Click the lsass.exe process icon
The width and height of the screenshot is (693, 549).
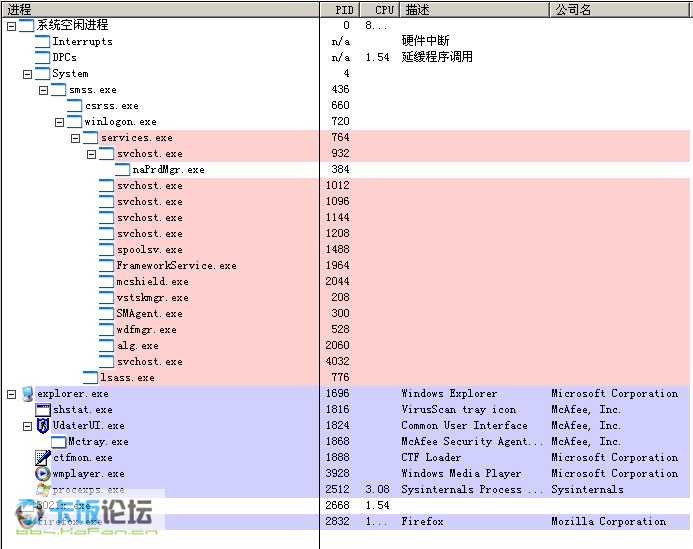coord(90,377)
